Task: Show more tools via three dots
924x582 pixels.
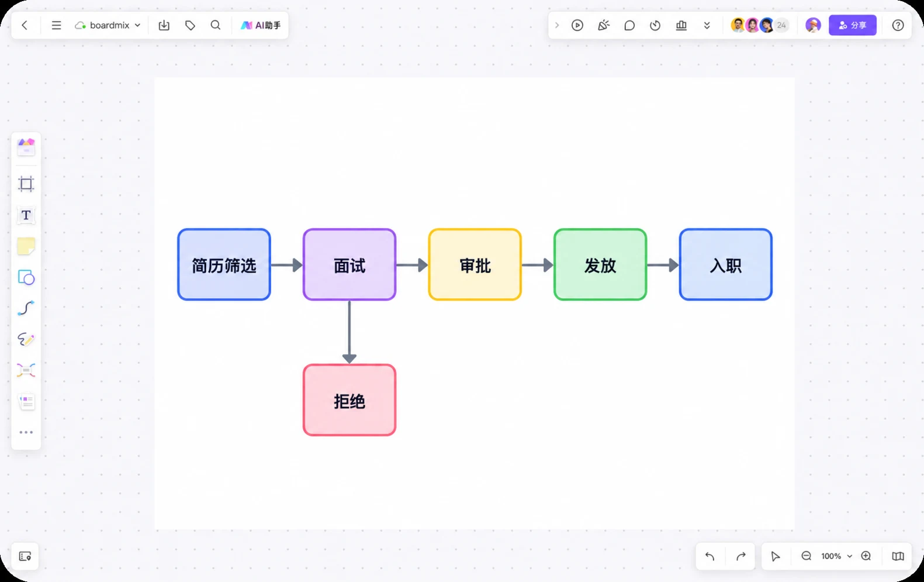Action: point(26,432)
